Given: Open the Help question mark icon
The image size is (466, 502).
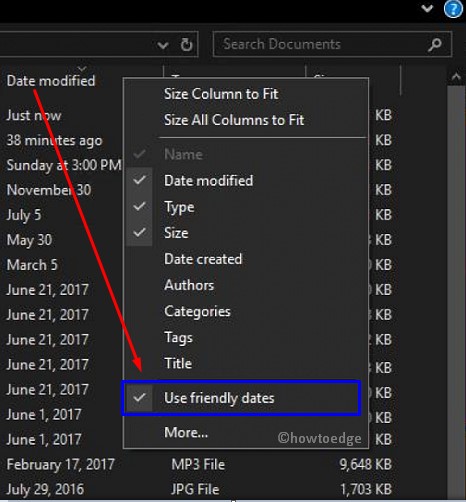Looking at the screenshot, I should [x=454, y=9].
